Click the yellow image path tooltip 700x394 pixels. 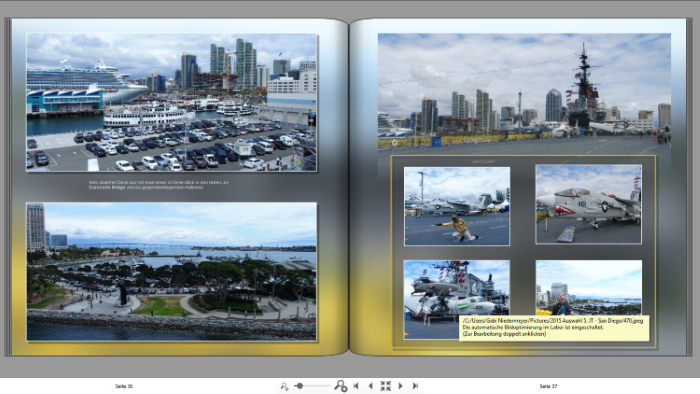point(554,328)
